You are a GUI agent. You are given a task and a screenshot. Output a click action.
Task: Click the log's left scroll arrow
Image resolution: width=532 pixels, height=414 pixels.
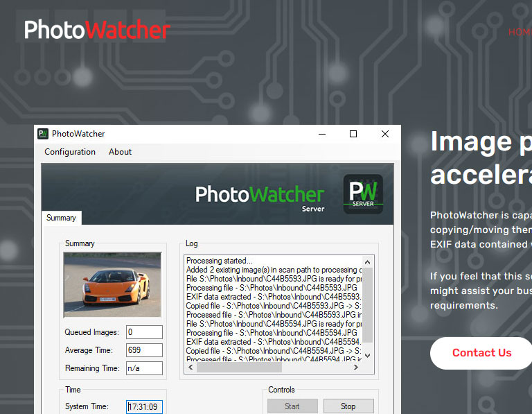[189, 368]
